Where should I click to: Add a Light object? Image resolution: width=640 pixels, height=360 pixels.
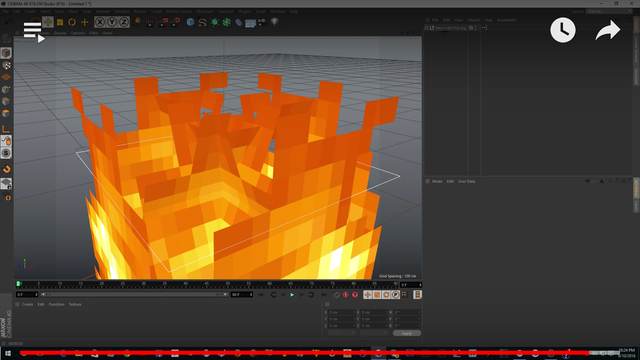(274, 22)
